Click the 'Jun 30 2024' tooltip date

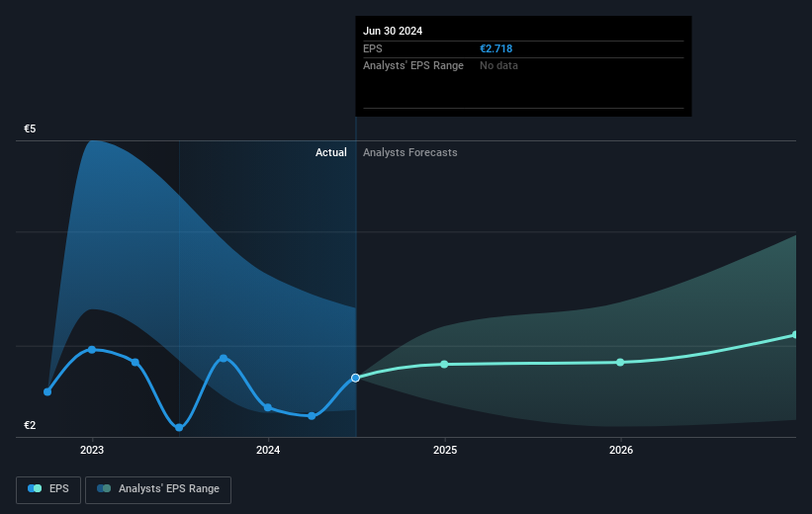393,31
